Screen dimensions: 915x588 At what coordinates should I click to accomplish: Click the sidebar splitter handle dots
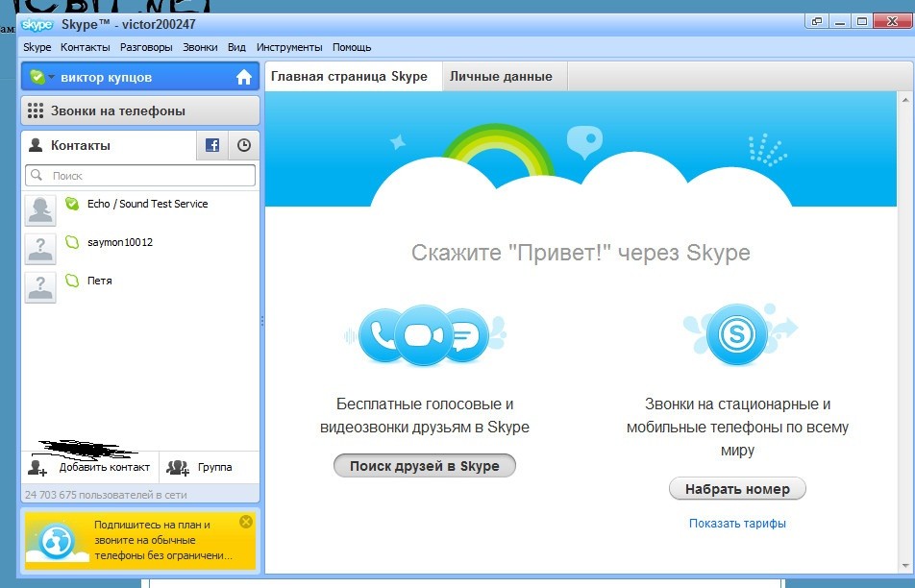tap(262, 321)
